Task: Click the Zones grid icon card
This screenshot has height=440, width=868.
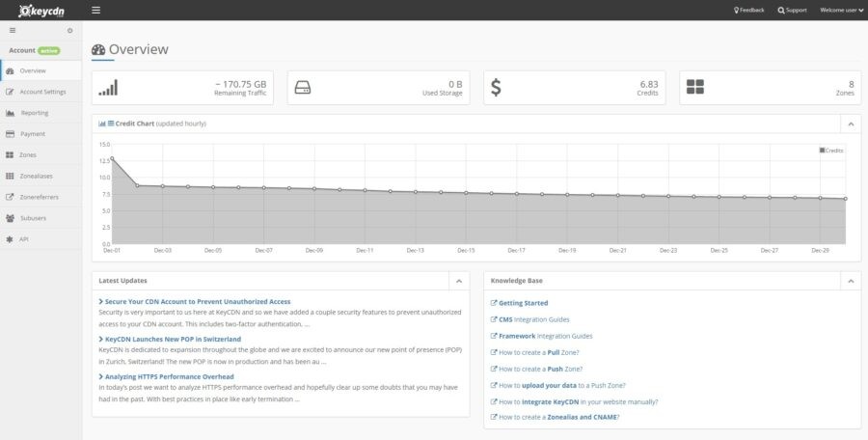Action: (695, 87)
